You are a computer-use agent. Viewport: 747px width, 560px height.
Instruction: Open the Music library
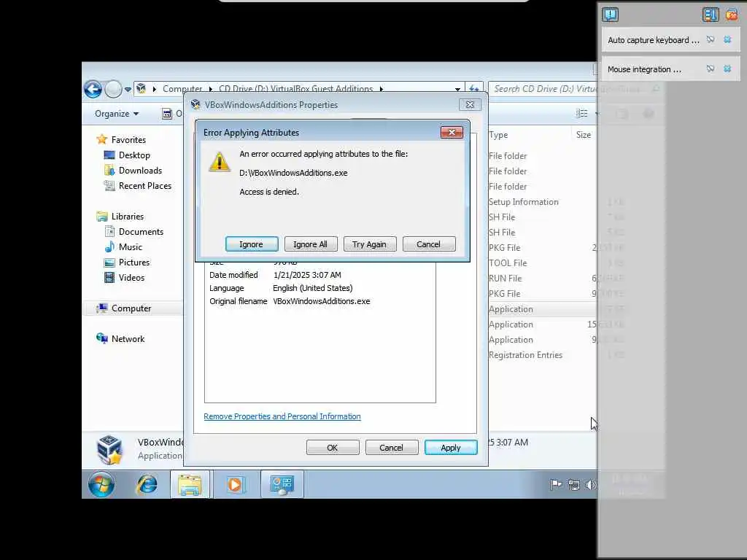coord(130,247)
